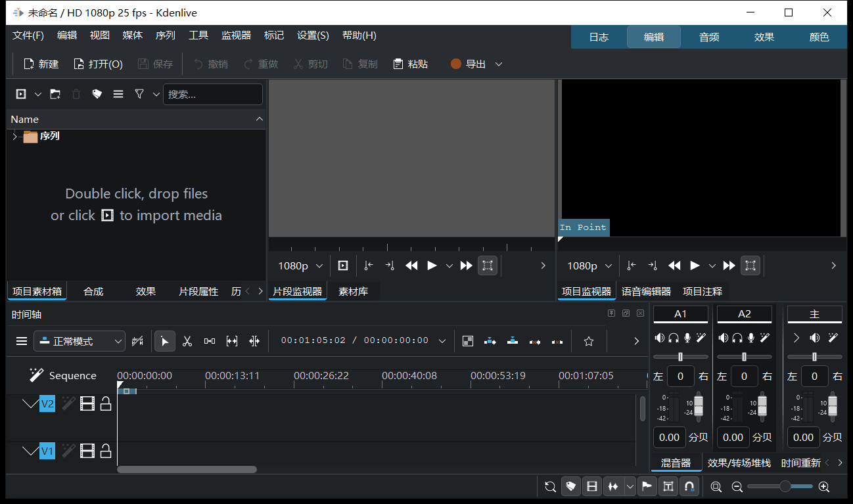The width and height of the screenshot is (853, 504).
Task: Fit zoom to project icon
Action: click(x=716, y=487)
